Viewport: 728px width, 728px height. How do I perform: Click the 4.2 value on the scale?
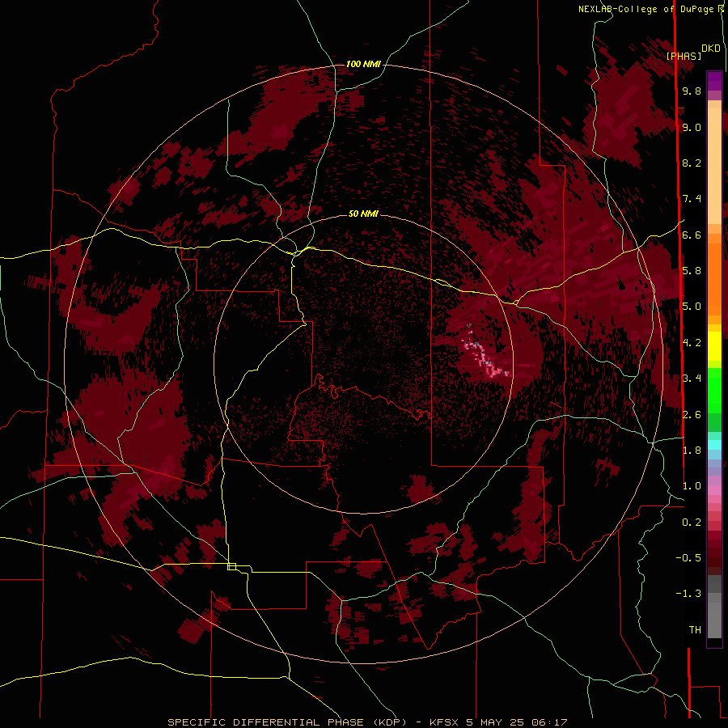coord(692,343)
